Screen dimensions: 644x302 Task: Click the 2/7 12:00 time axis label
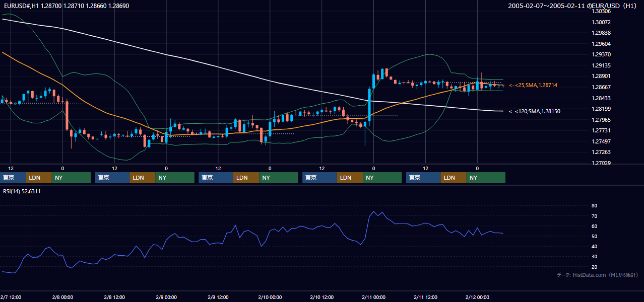coord(11,297)
